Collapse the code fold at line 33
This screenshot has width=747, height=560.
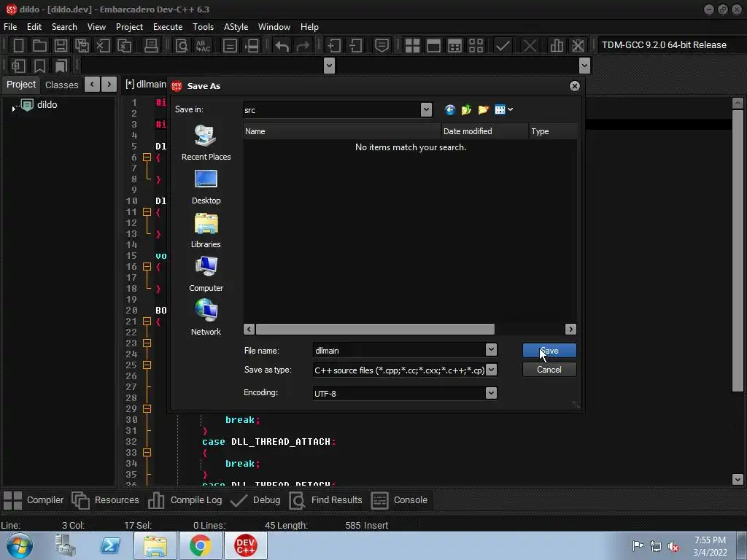coord(147,452)
